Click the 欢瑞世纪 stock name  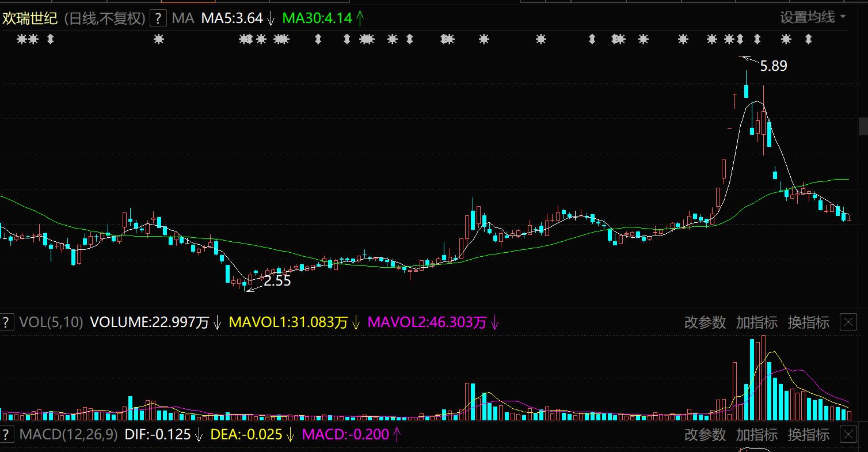[30, 18]
